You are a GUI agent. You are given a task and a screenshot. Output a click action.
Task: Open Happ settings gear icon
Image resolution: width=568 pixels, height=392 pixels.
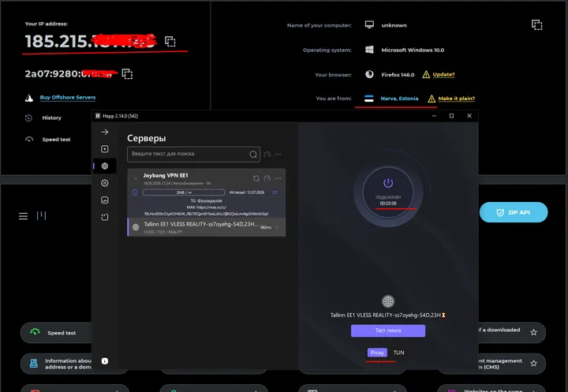[x=105, y=183]
